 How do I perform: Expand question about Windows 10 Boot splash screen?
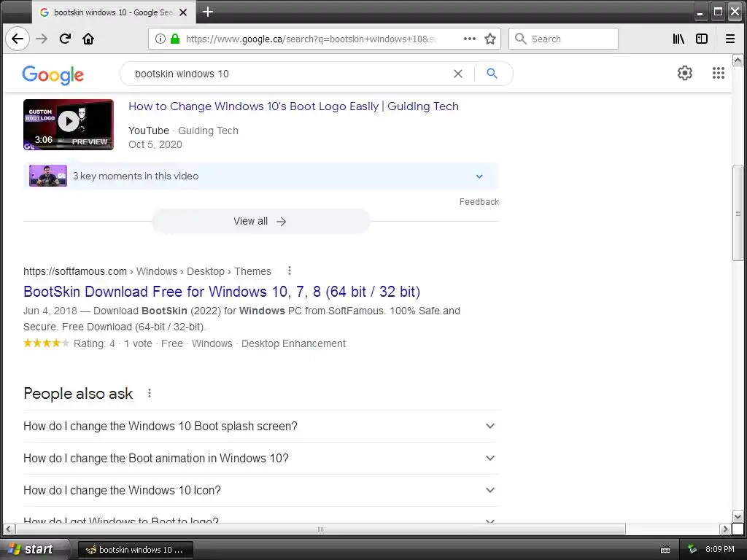pyautogui.click(x=260, y=426)
